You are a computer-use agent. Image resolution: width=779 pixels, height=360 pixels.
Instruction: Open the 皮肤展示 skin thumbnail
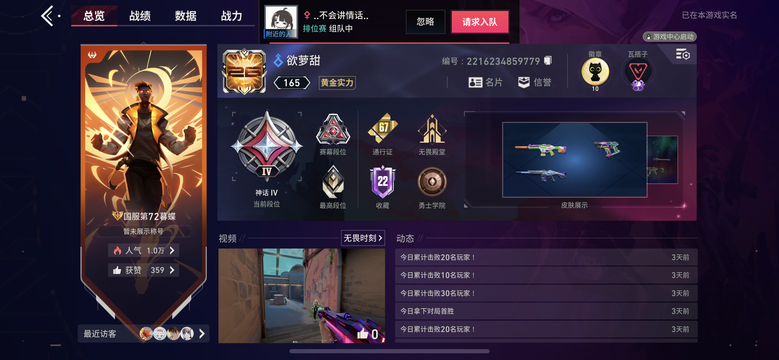pos(574,160)
